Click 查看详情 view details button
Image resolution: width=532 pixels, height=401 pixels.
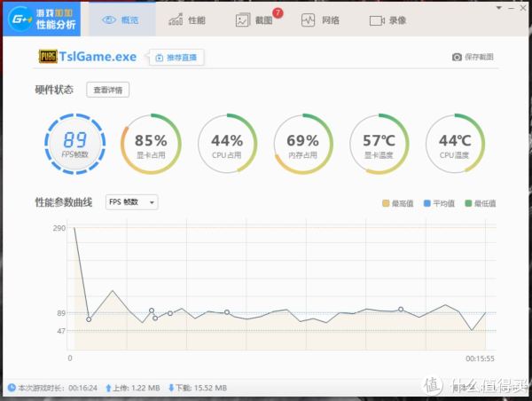point(107,90)
